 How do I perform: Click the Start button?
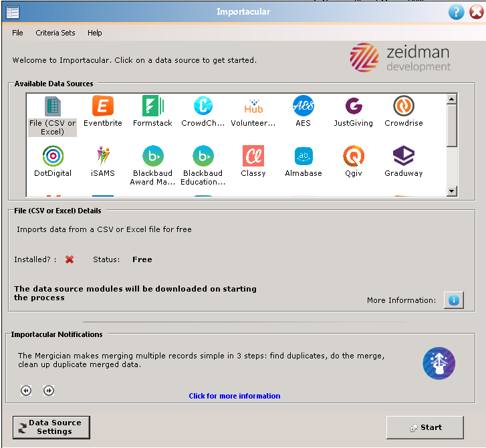425,427
